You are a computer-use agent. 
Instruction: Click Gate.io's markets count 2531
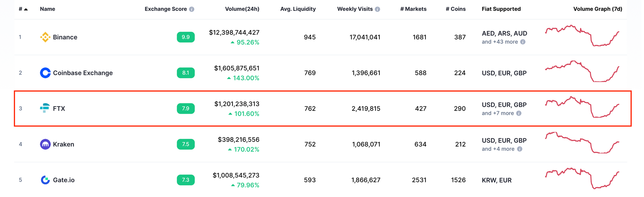pos(419,180)
